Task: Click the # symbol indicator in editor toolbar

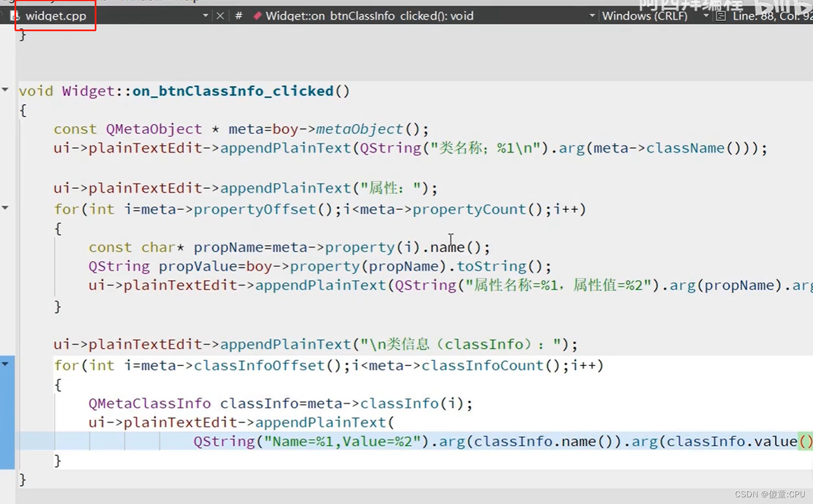Action: click(238, 16)
